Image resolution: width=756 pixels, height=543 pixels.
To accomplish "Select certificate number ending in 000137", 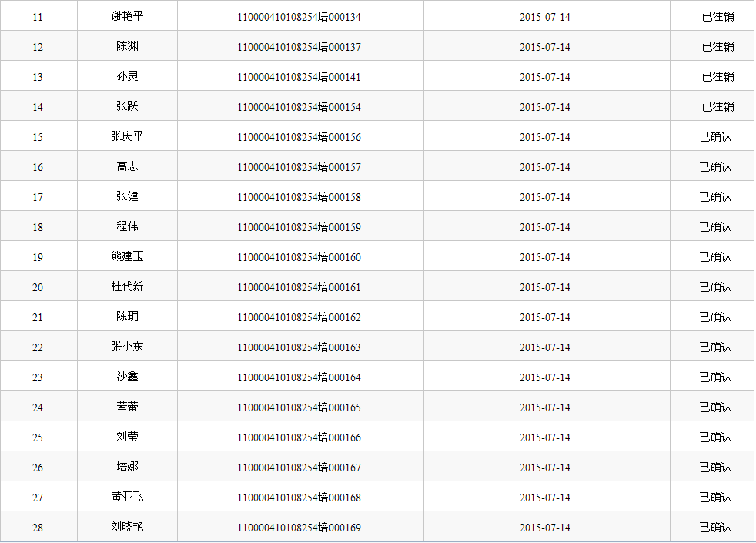I will click(x=299, y=47).
